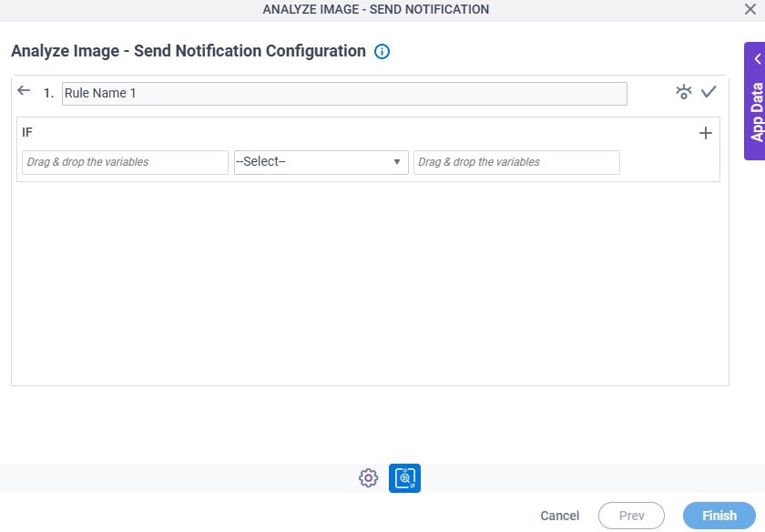The height and width of the screenshot is (532, 765).
Task: Focus the right Drag & drop variables field
Action: point(516,162)
